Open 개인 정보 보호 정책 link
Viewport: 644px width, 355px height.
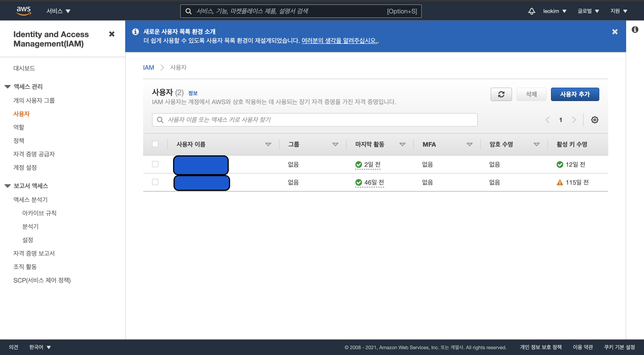(x=541, y=347)
